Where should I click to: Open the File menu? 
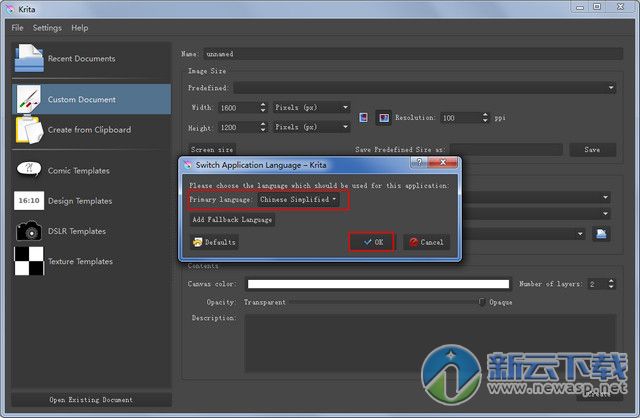click(x=17, y=28)
